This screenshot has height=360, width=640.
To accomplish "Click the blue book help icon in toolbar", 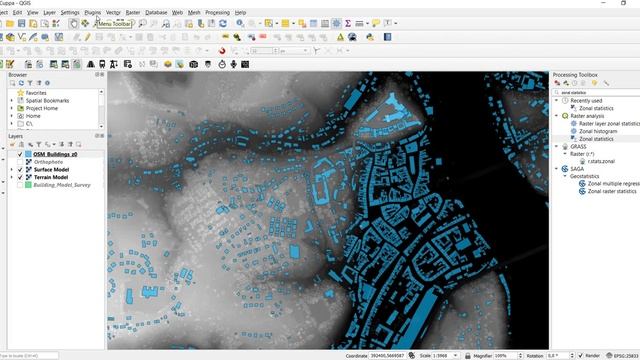I will [387, 38].
